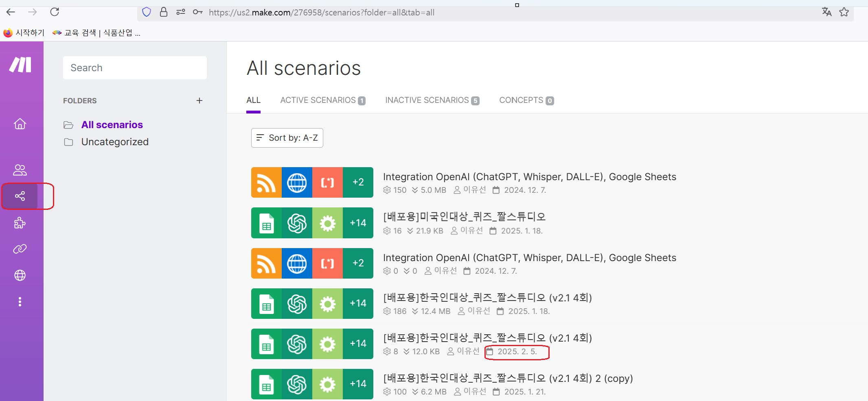Click RSS icon of the first OpenAI integration
Screen dimensions: 868x401
pos(266,182)
